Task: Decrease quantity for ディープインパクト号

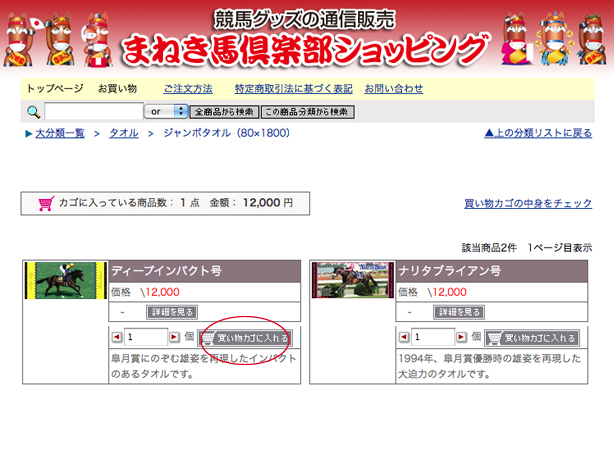Action: [x=117, y=337]
